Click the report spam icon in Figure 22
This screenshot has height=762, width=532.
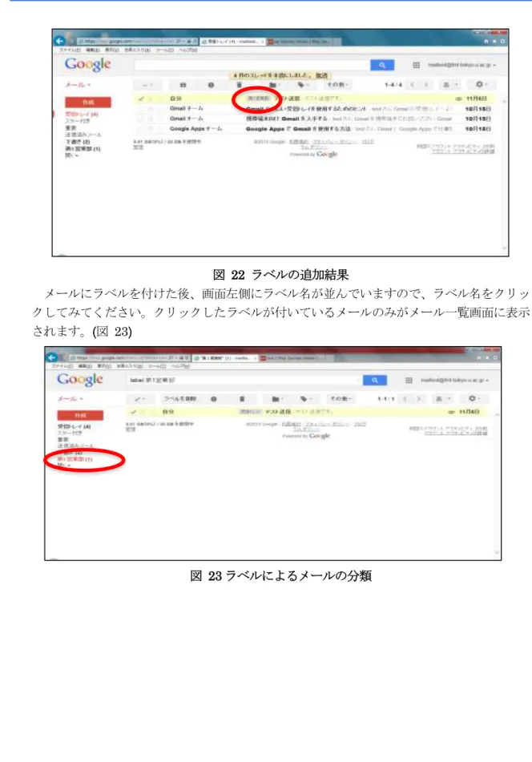[x=211, y=85]
